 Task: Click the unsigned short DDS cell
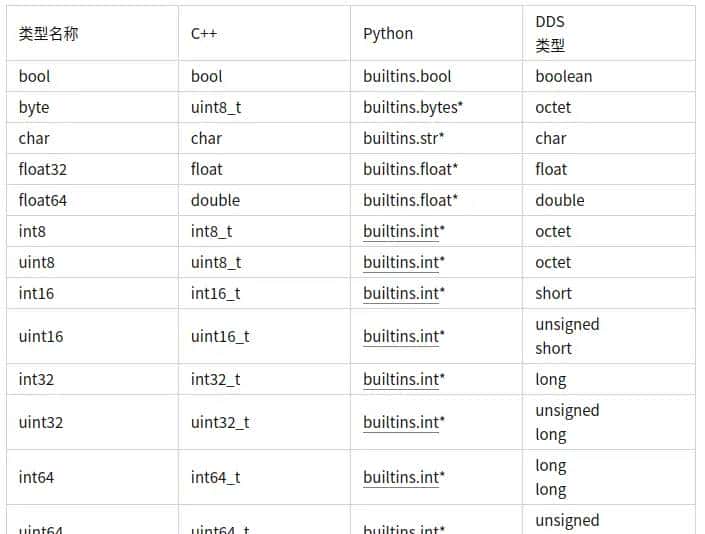pos(567,337)
